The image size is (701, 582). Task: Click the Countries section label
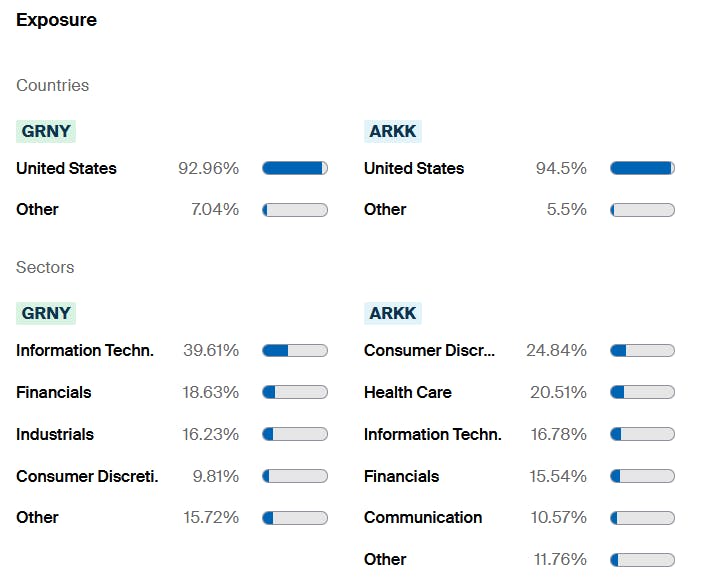tap(52, 85)
